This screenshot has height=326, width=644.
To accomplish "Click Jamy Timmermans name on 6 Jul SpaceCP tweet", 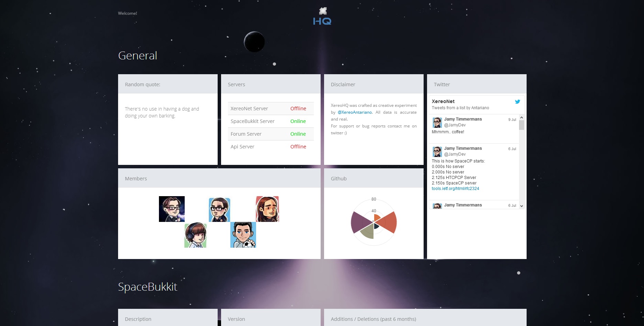I will 463,148.
